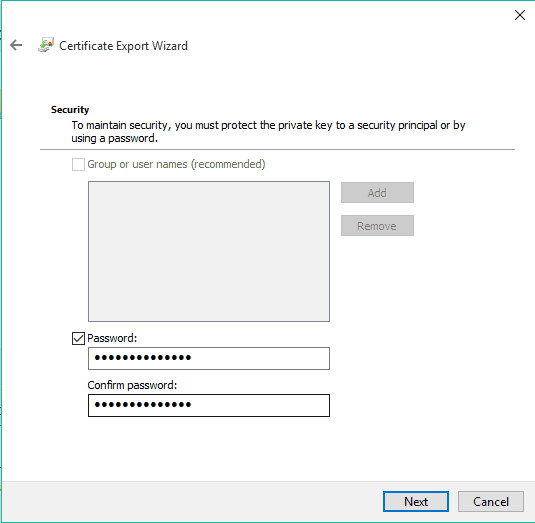Screen dimensions: 535x523
Task: Uncheck the Password checkbox
Action: point(78,338)
